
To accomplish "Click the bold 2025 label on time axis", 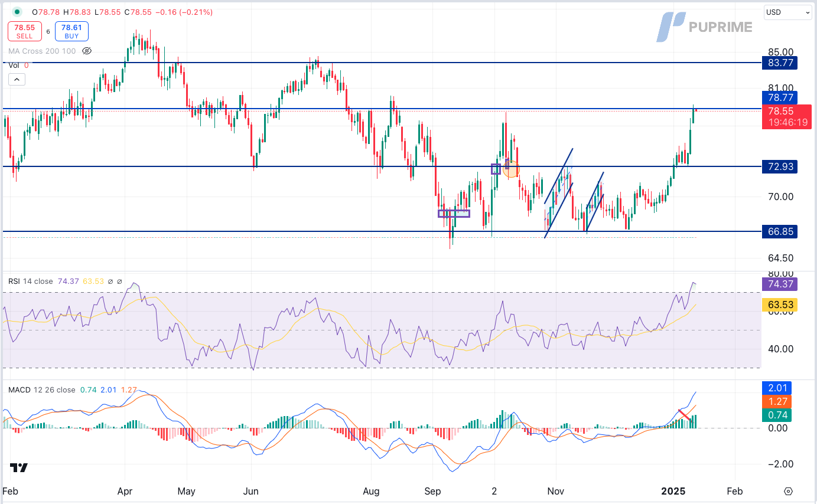I will point(673,491).
